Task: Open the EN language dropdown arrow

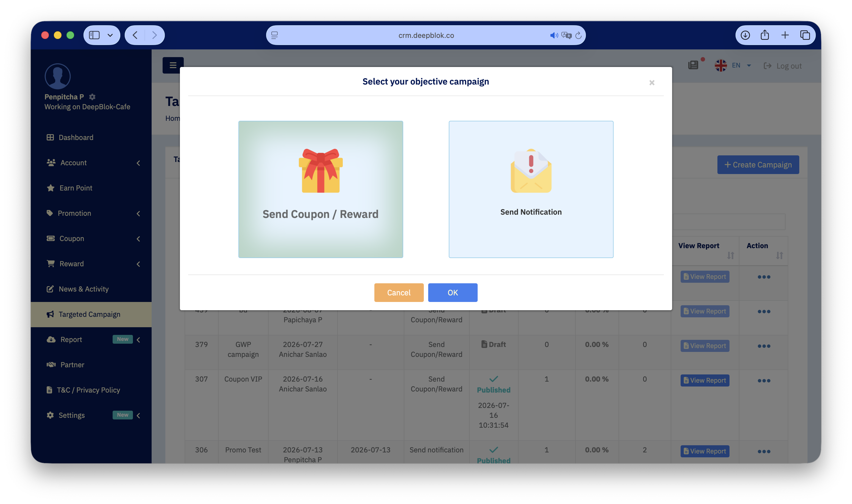Action: click(x=749, y=66)
